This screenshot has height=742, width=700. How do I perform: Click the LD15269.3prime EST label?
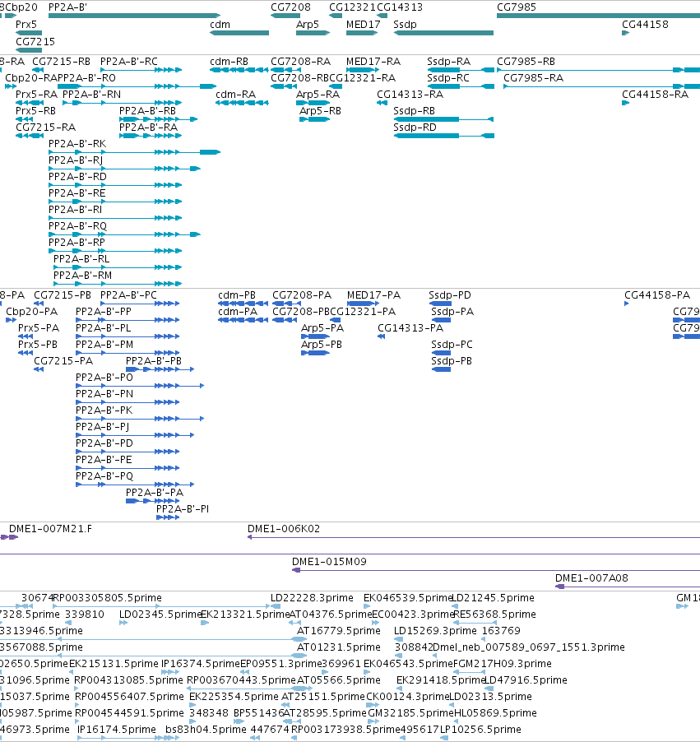click(435, 630)
